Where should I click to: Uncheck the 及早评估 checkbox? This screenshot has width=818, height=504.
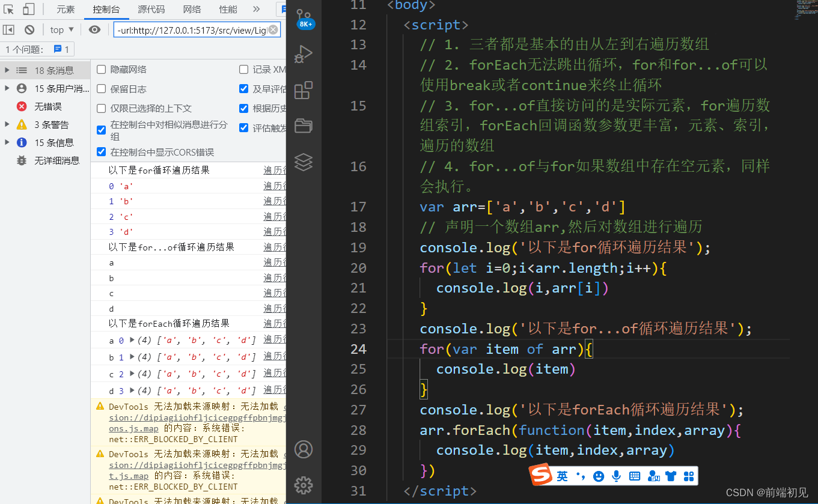(243, 88)
